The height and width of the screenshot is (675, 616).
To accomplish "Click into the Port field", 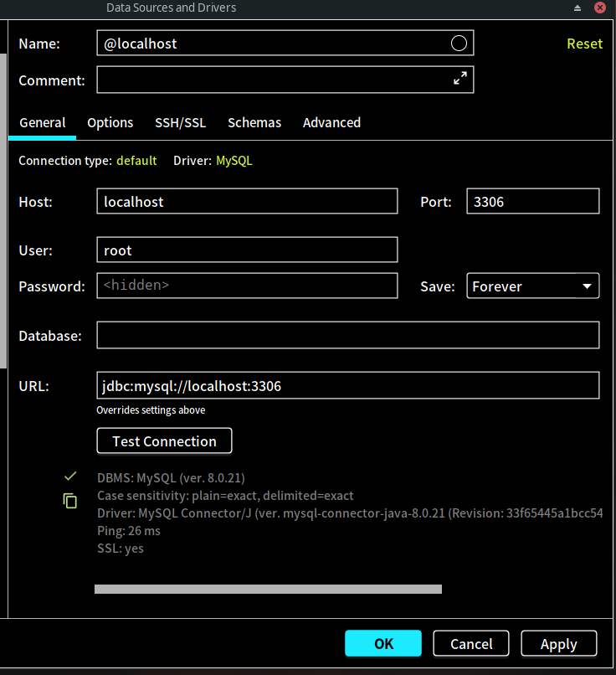I will 532,201.
